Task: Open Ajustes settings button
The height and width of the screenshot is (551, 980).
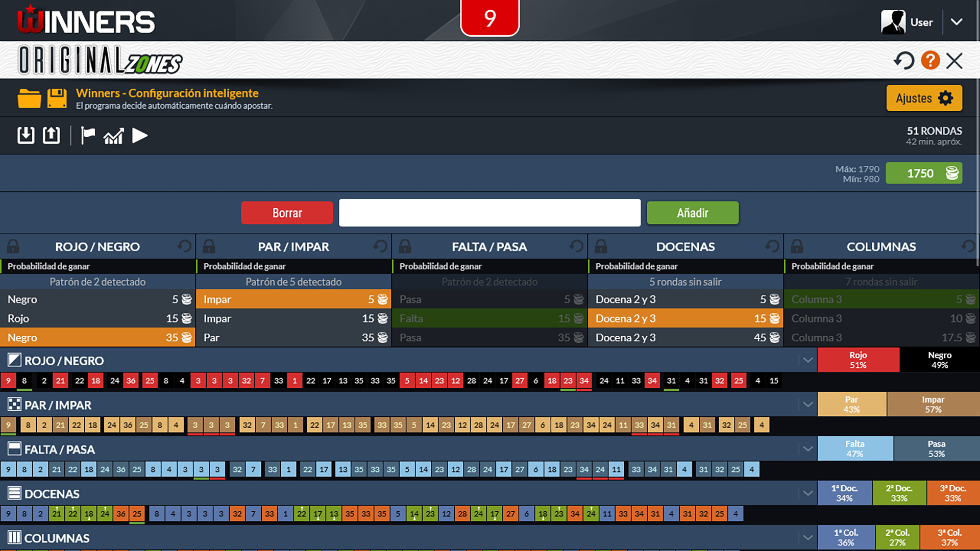Action: tap(924, 98)
